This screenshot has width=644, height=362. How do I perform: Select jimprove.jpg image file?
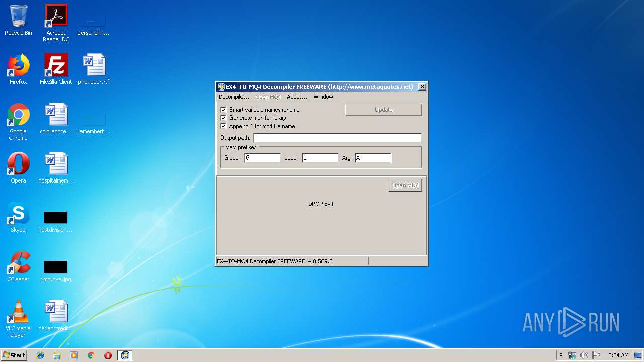pyautogui.click(x=56, y=271)
